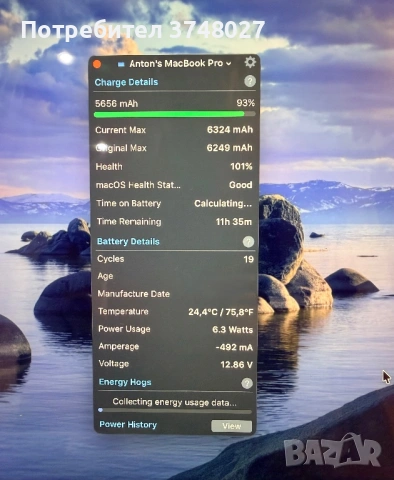
Task: Click the 11h 35m time remaining value
Action: [x=234, y=222]
